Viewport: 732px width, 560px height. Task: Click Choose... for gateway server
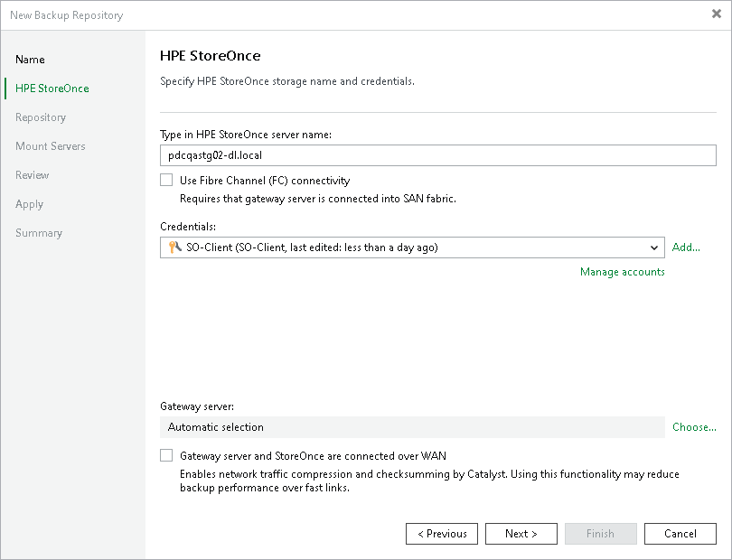(694, 427)
